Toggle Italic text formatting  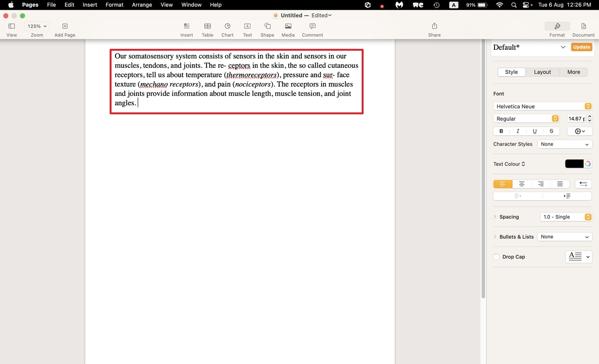pos(518,131)
